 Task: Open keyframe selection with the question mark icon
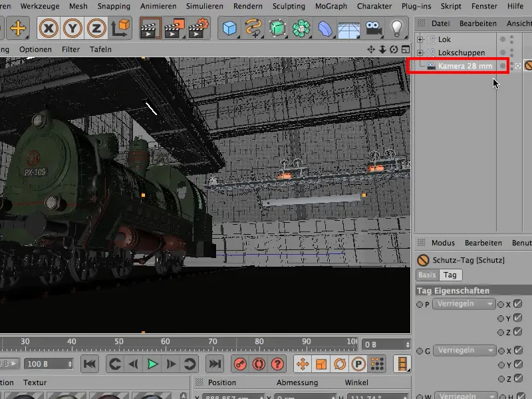(x=277, y=364)
